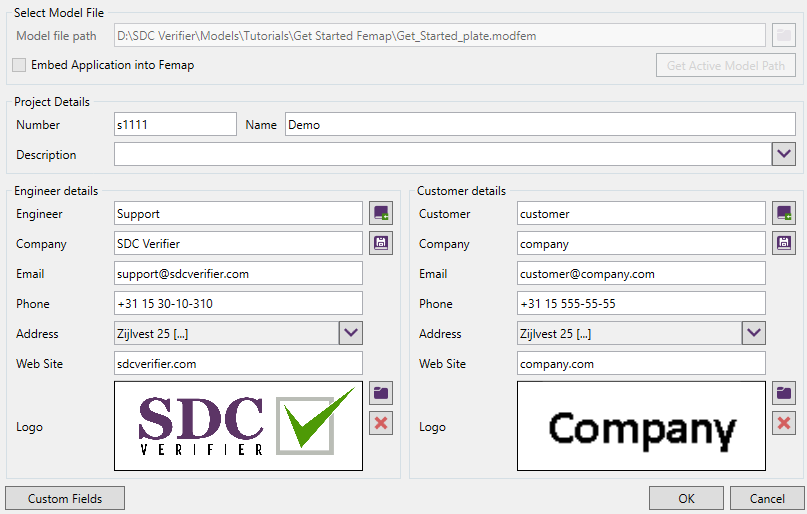The image size is (807, 514).
Task: Expand the engineer Address dropdown arrow
Action: coord(351,333)
